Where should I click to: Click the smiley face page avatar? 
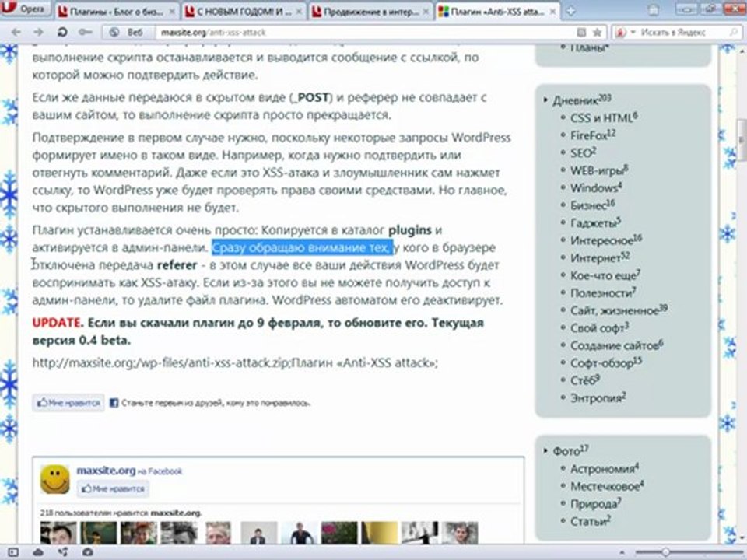tap(54, 479)
